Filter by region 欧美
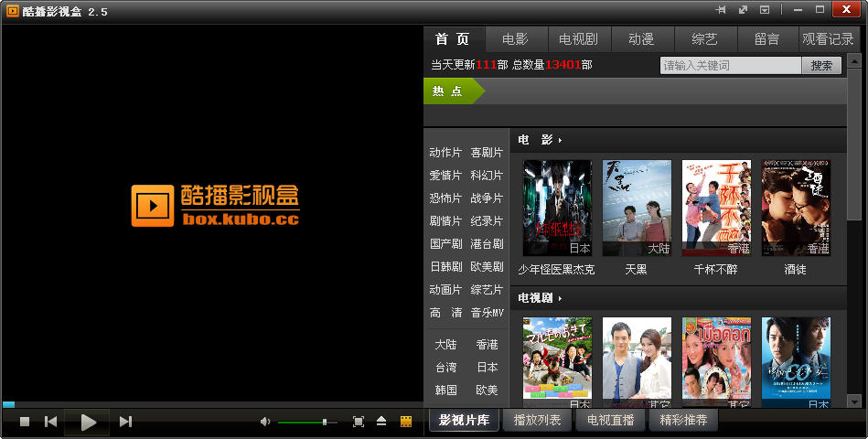Viewport: 868px width, 439px height. click(x=487, y=391)
